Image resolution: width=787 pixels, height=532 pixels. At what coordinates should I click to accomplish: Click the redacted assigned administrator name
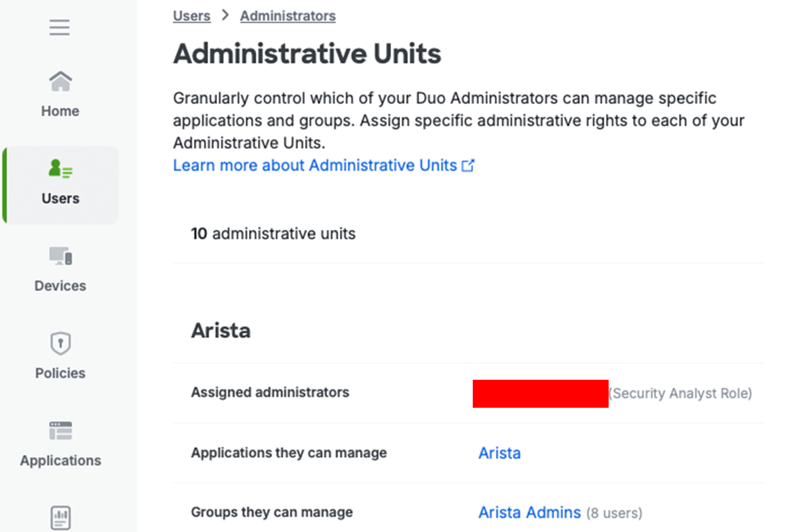tap(540, 394)
